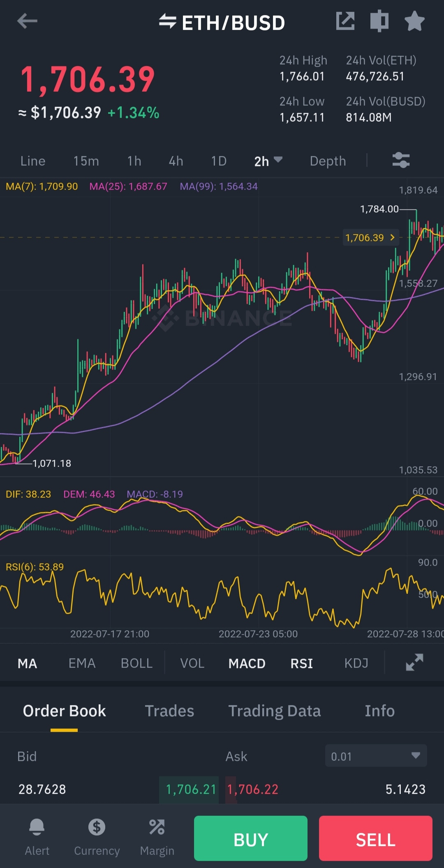Toggle the EMA indicator
Image resolution: width=444 pixels, height=868 pixels.
(82, 663)
